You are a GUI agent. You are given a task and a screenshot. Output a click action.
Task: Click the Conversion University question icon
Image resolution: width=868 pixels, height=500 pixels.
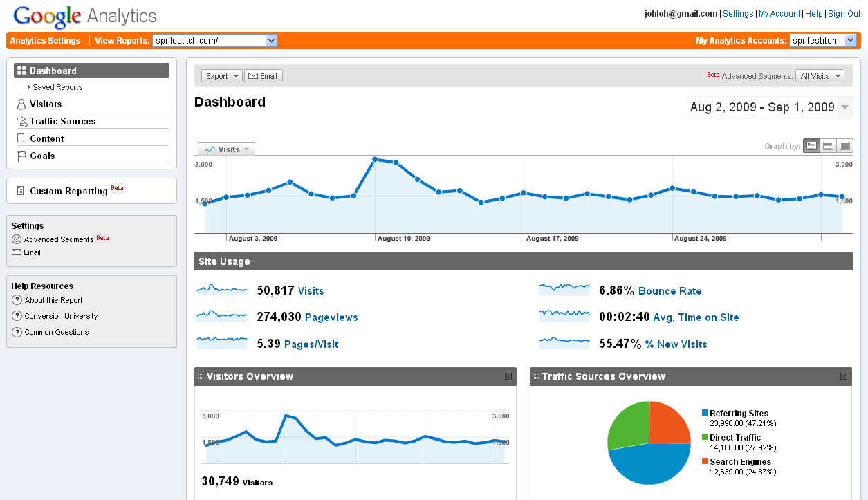pos(17,316)
